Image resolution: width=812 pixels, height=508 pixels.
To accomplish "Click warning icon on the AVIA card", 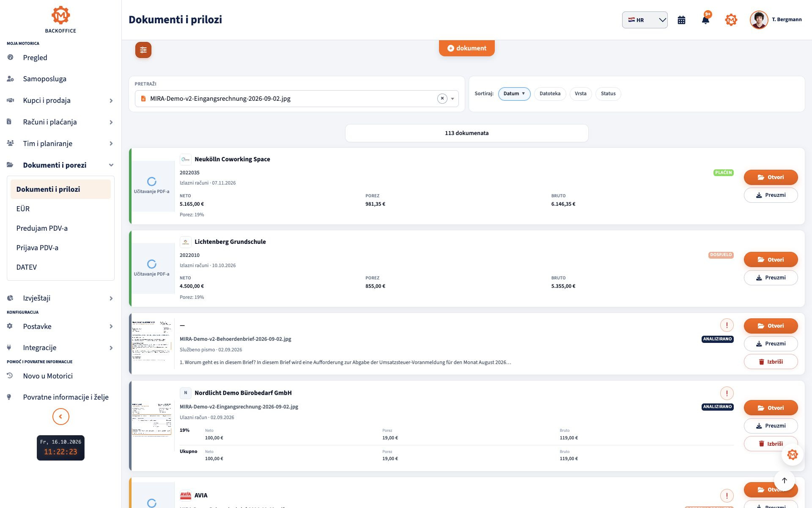I will pyautogui.click(x=727, y=496).
